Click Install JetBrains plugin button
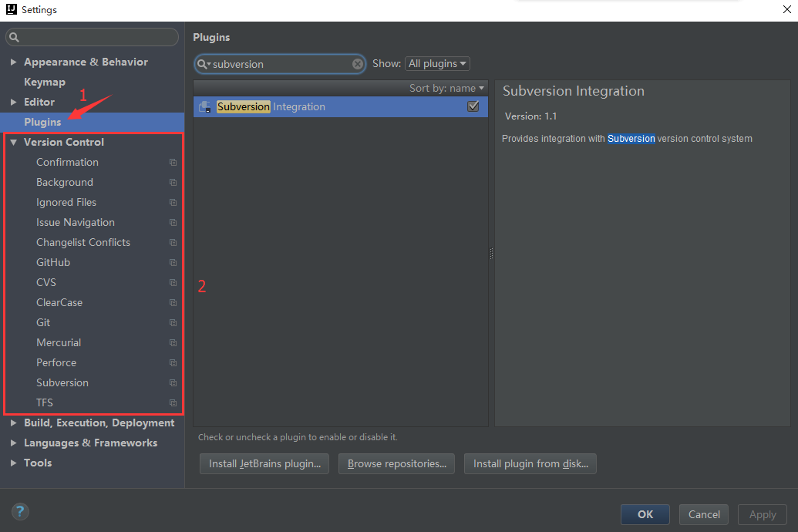This screenshot has height=532, width=798. coord(264,464)
